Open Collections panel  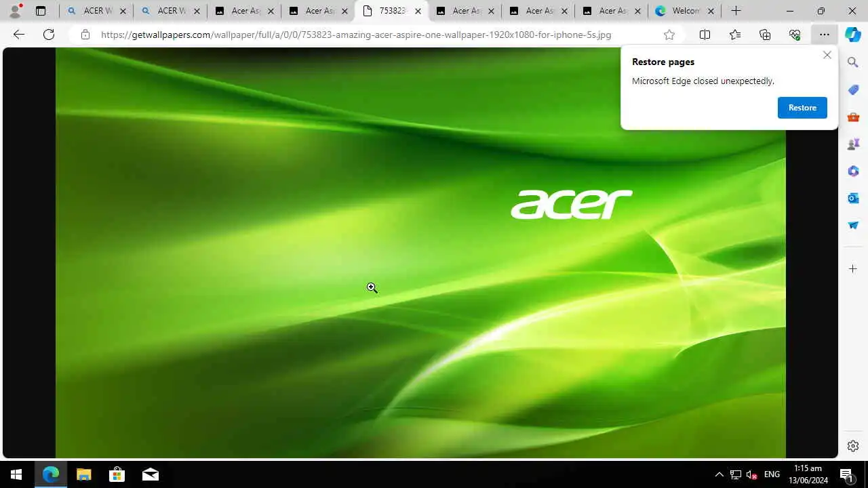(765, 35)
